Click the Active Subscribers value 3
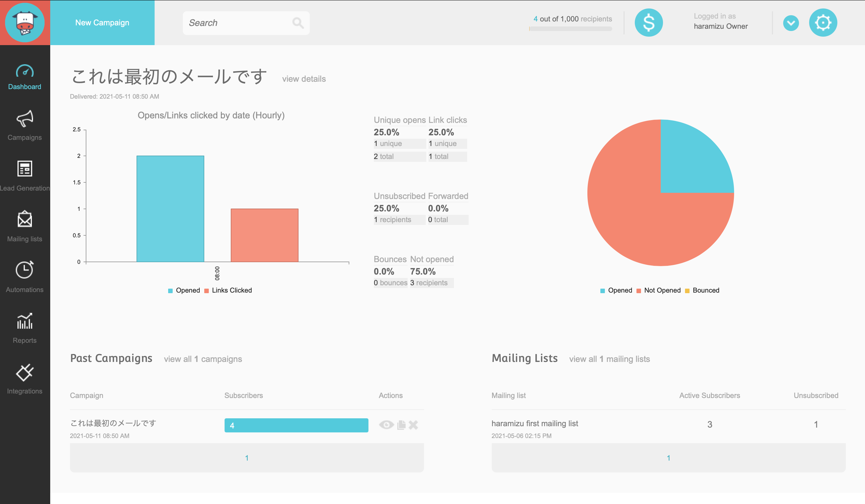Viewport: 865px width, 504px height. point(710,425)
